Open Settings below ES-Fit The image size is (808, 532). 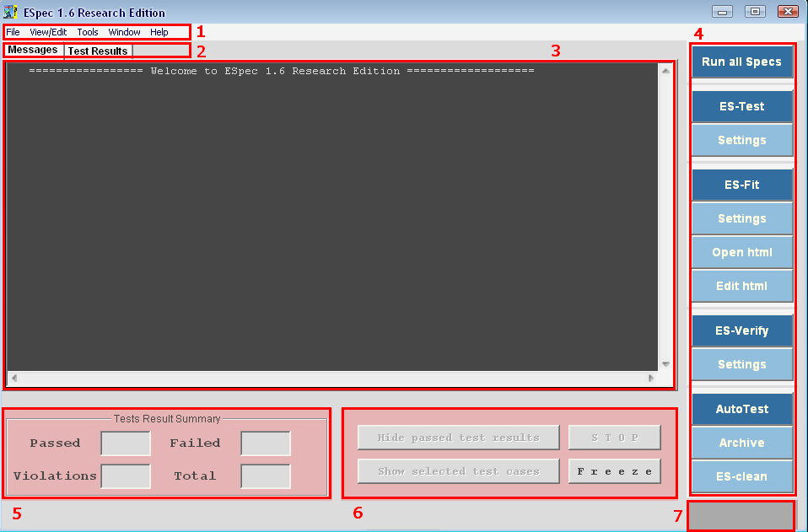coord(741,218)
